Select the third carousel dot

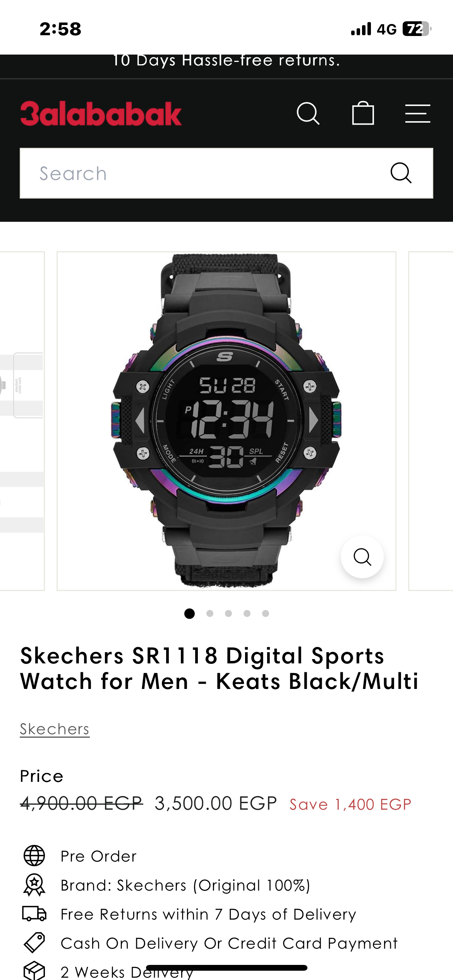point(228,613)
